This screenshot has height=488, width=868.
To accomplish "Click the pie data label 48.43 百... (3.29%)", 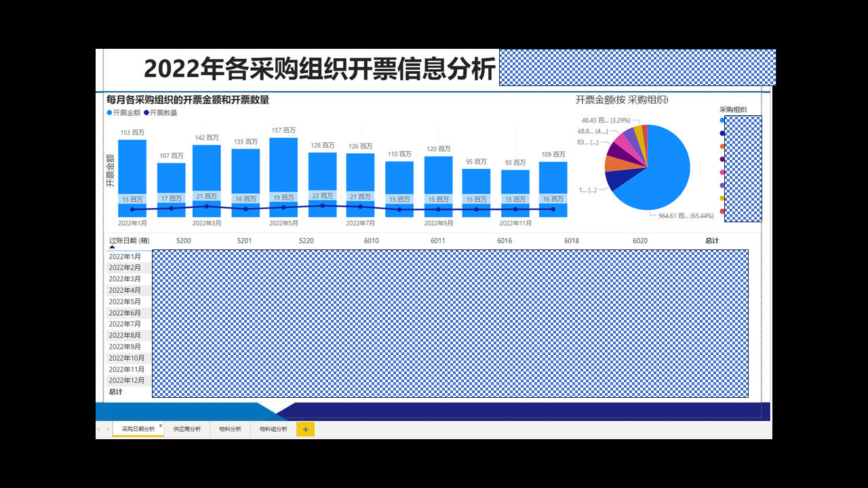I will click(x=606, y=120).
